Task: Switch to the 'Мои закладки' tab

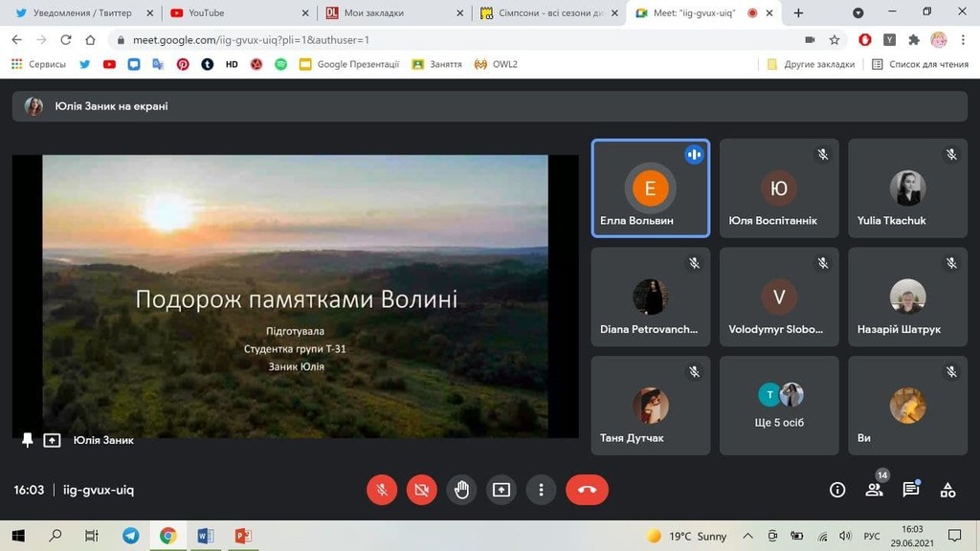Action: [392, 13]
